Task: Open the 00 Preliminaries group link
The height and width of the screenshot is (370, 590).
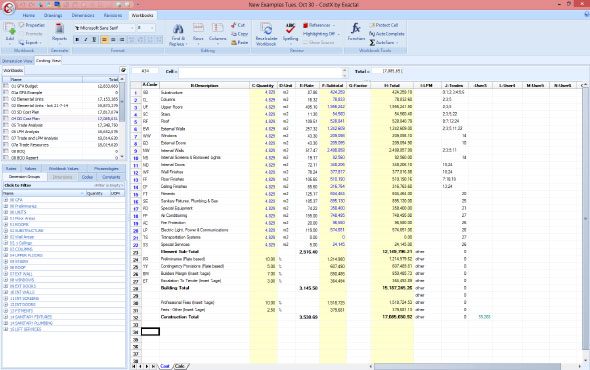Action: coord(23,206)
